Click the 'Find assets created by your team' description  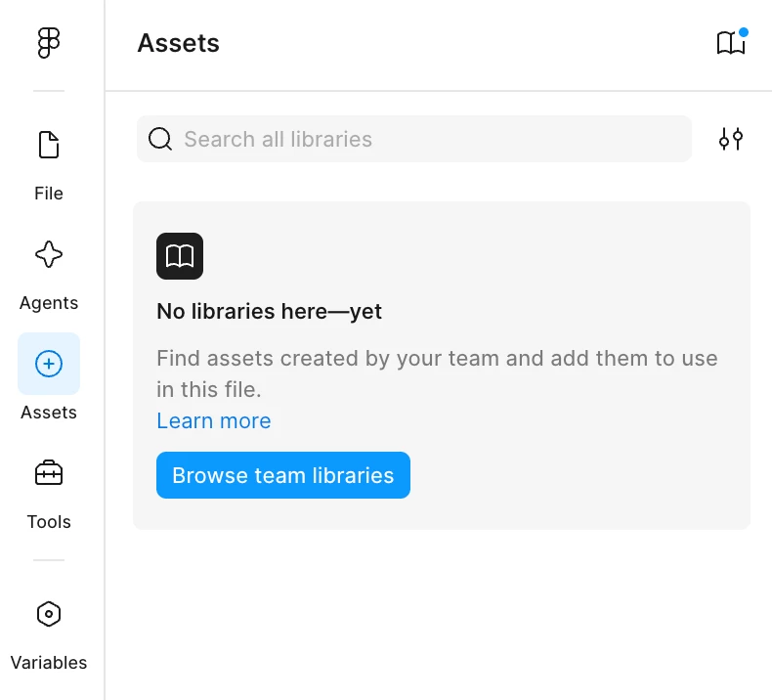coord(437,373)
